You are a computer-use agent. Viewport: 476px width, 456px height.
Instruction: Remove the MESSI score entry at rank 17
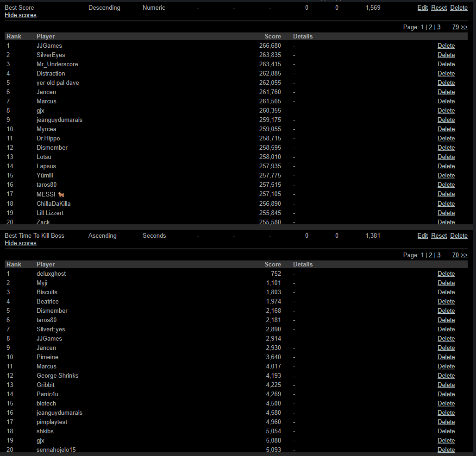pyautogui.click(x=446, y=194)
